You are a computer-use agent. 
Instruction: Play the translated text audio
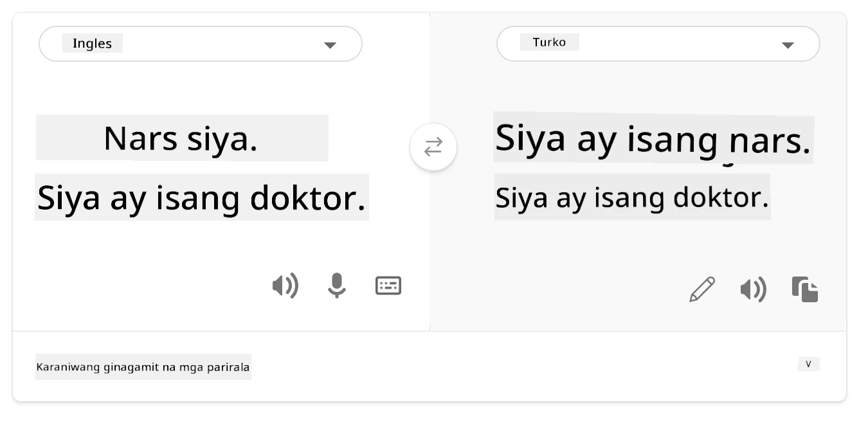coord(753,290)
